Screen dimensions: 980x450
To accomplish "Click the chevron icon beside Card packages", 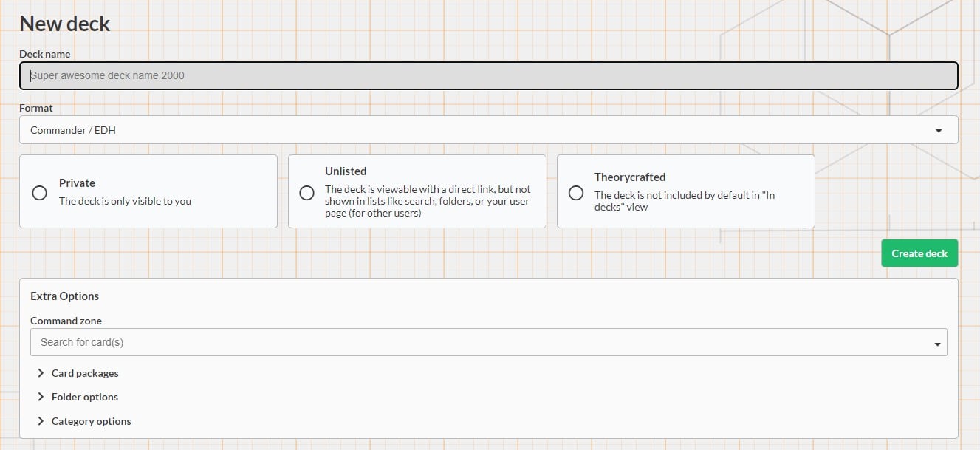I will (41, 373).
